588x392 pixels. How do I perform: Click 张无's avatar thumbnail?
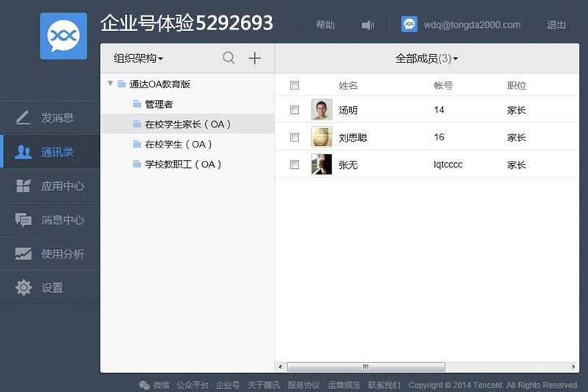coord(321,164)
